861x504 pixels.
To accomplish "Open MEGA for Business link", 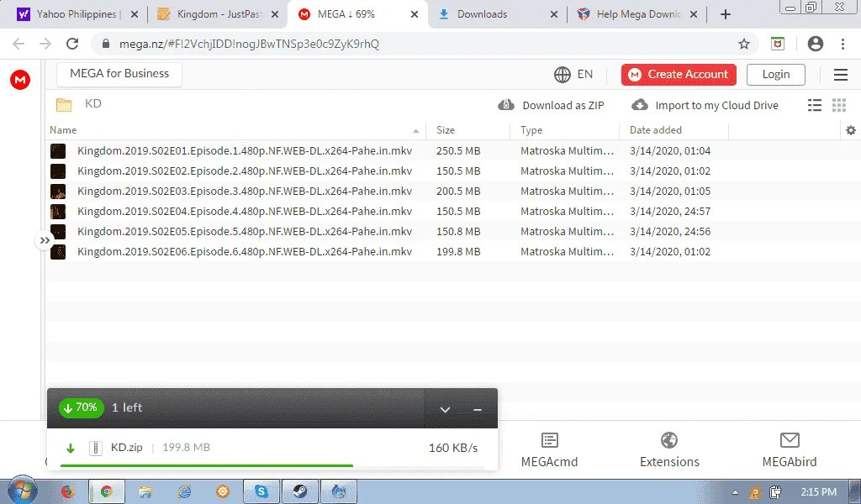I will click(x=119, y=73).
